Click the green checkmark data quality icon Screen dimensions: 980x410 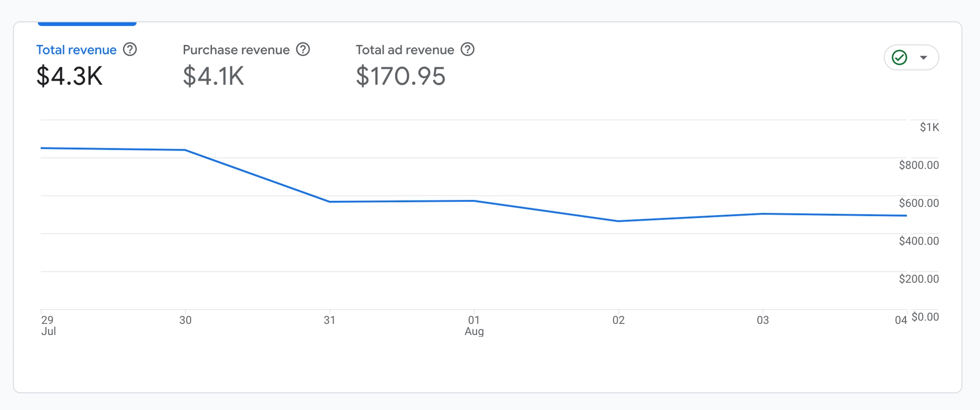click(x=900, y=58)
